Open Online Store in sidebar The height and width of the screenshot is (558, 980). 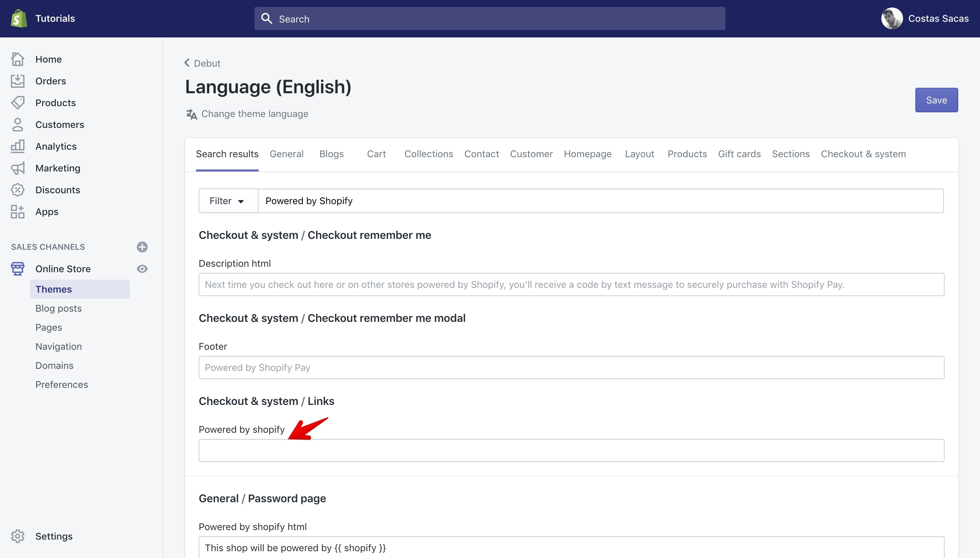pos(63,269)
